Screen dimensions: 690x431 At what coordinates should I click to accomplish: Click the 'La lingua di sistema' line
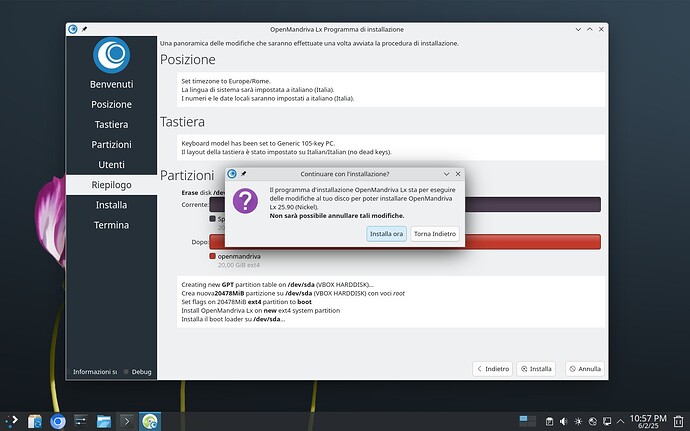[258, 90]
